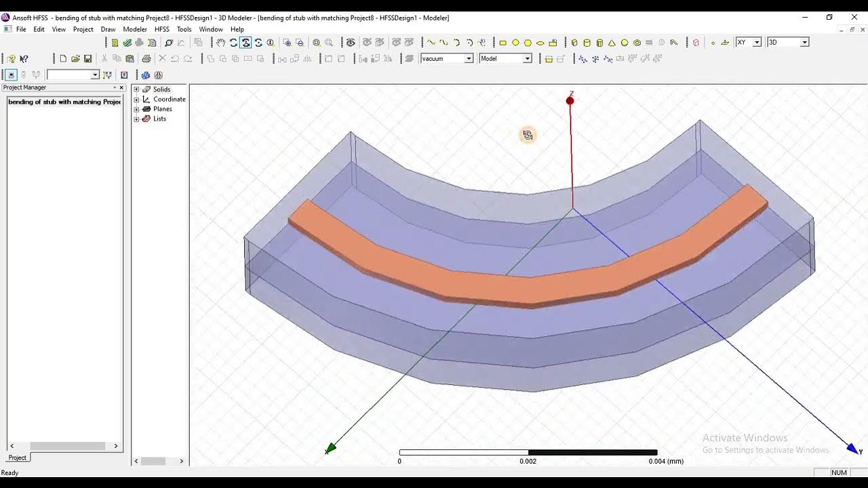The image size is (868, 488).
Task: Expand the Solids tree node
Action: [136, 89]
